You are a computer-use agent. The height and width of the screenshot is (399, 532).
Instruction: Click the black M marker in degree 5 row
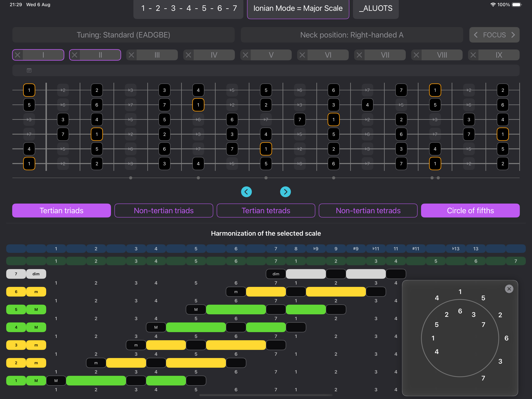point(196,309)
